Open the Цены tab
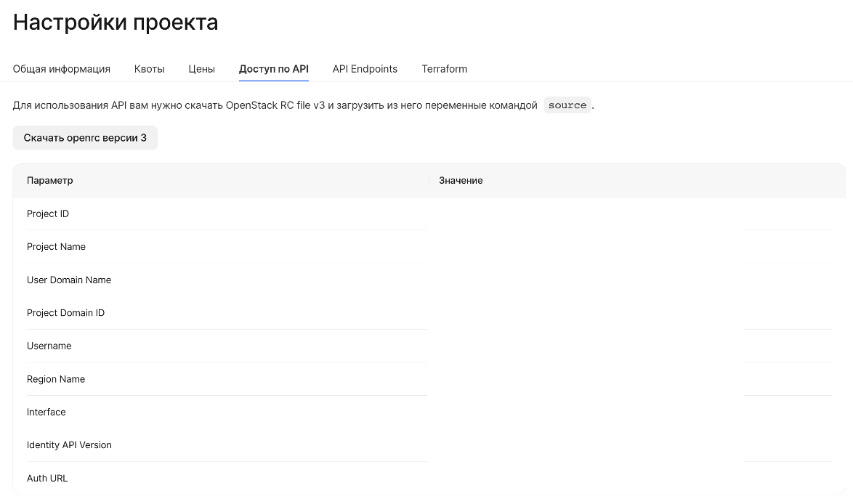Image resolution: width=853 pixels, height=504 pixels. click(x=202, y=69)
